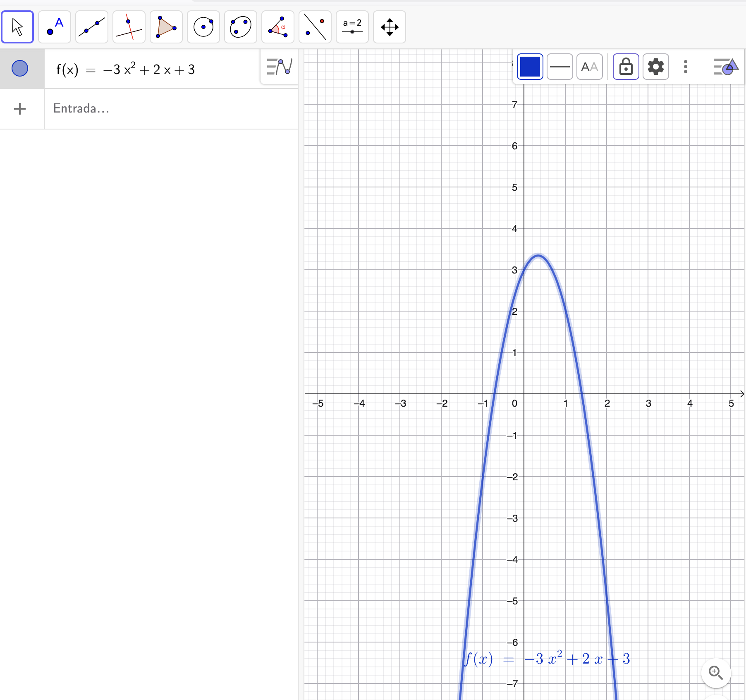The height and width of the screenshot is (700, 746).
Task: Select the Move Graphics View tool
Action: [390, 27]
